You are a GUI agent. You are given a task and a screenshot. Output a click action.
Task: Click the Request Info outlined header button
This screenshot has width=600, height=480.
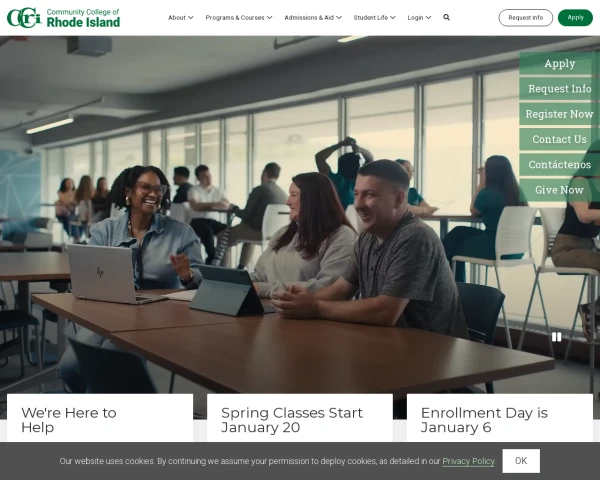[x=525, y=17]
